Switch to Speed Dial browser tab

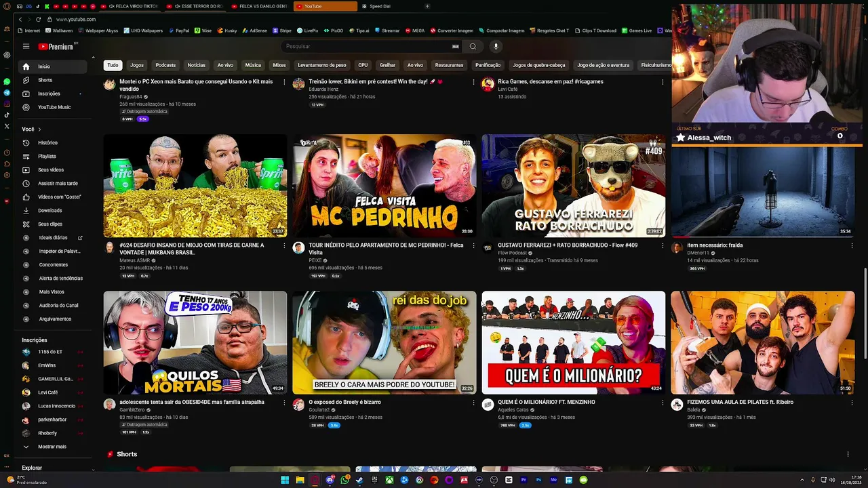[380, 6]
